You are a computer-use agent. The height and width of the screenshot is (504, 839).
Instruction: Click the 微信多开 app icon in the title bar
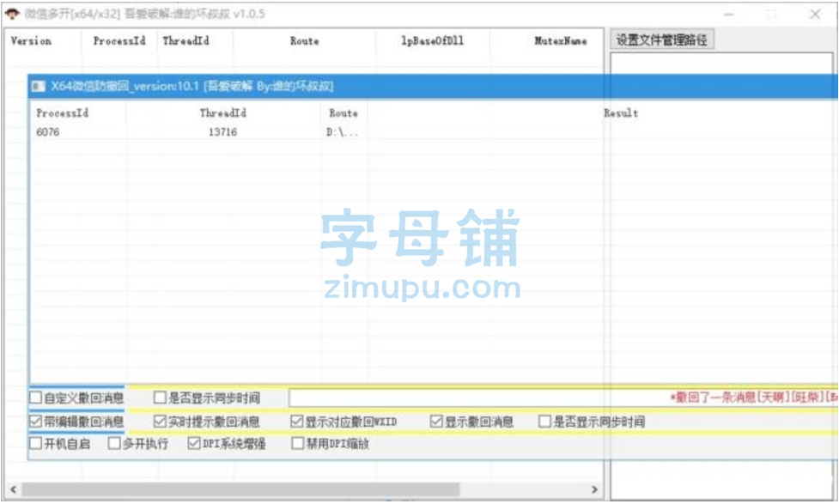point(12,14)
